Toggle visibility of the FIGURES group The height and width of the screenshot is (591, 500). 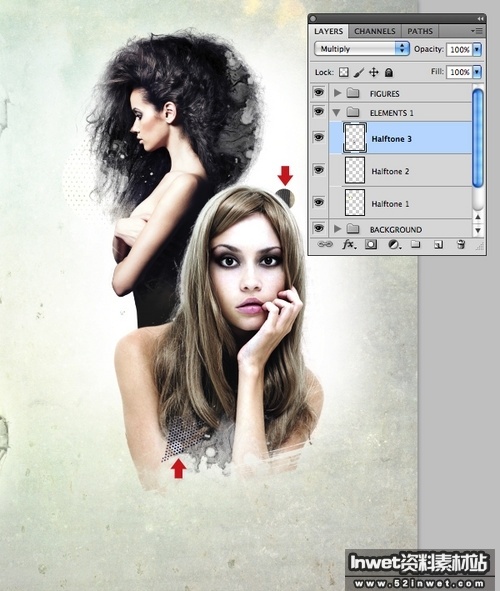tap(319, 92)
